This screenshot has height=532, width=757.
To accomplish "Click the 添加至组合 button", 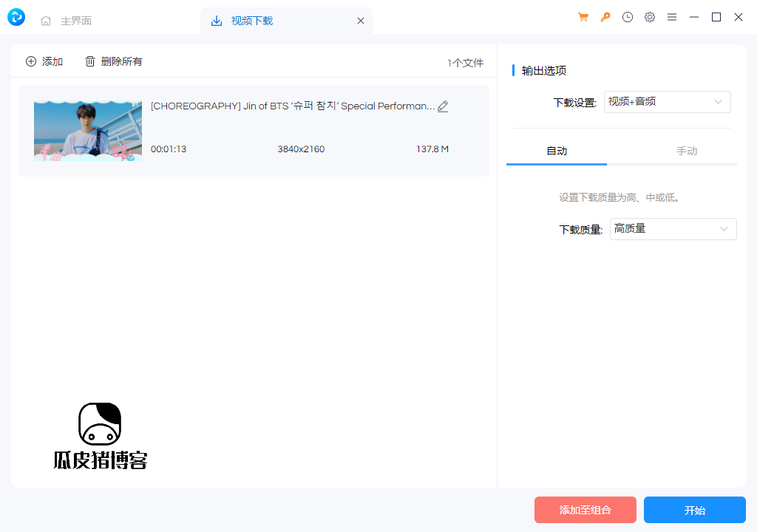I will pyautogui.click(x=585, y=510).
